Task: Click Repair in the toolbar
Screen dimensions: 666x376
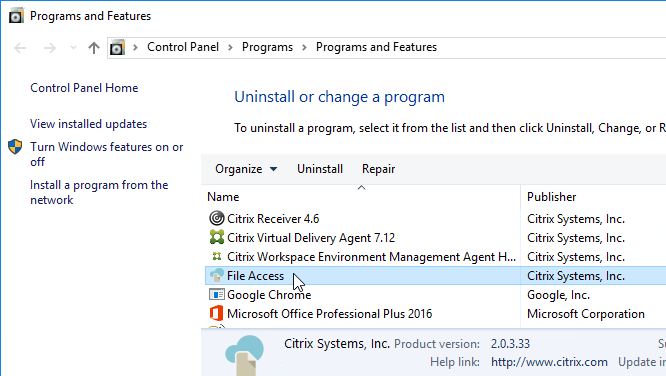Action: click(378, 169)
